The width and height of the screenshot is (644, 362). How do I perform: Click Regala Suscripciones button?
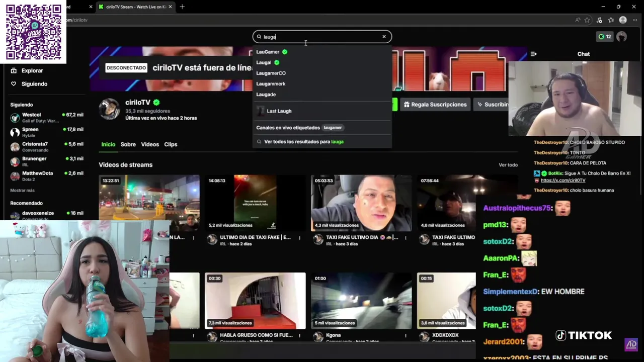[x=435, y=105]
